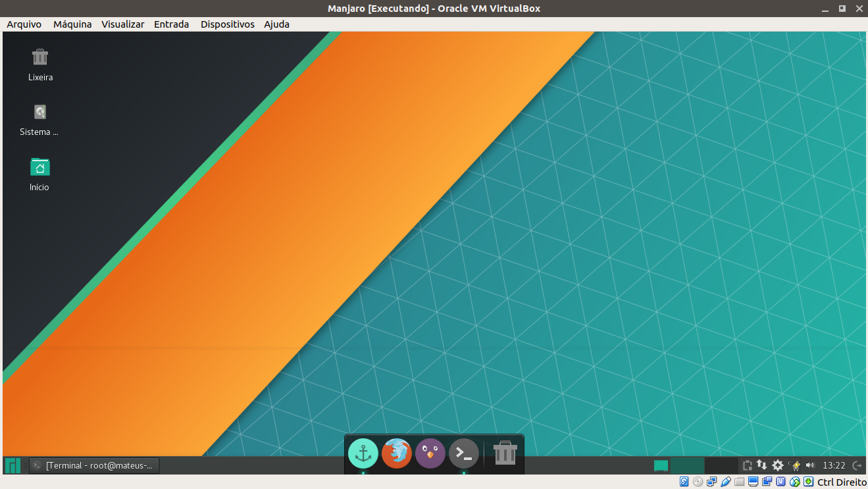
Task: Open the Visualizar menu
Action: (122, 24)
